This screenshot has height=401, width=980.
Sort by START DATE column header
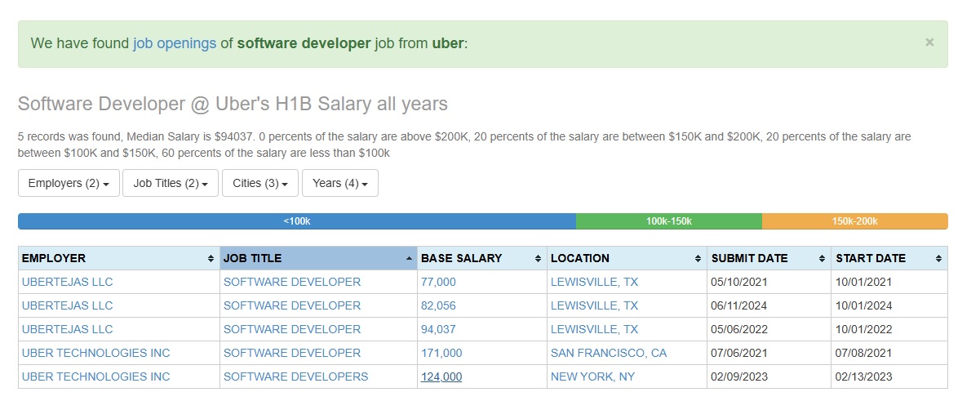pyautogui.click(x=889, y=258)
